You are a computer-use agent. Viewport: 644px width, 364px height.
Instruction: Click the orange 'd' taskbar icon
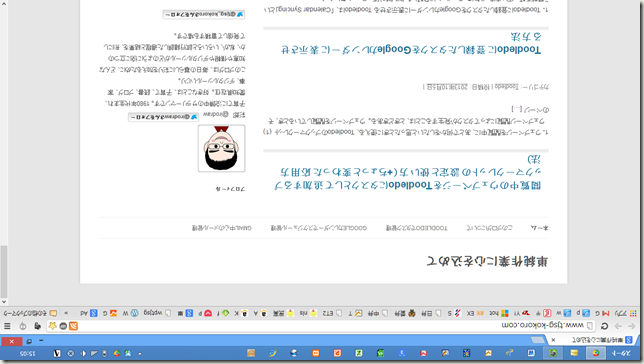337,353
